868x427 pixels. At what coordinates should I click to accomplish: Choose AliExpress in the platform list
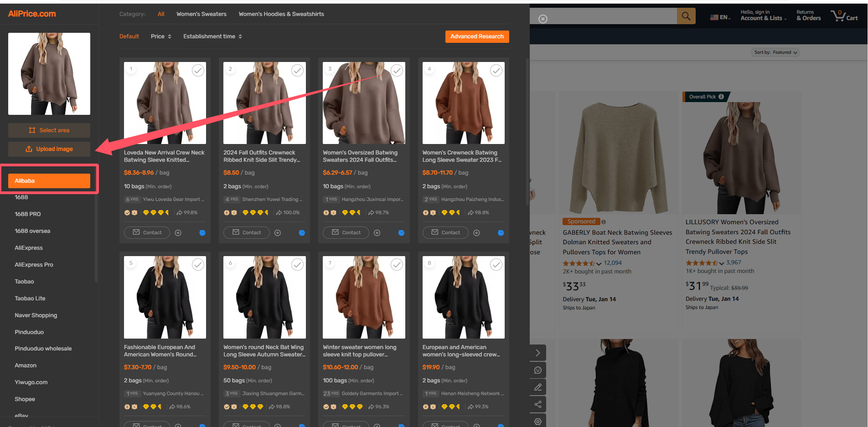click(x=29, y=248)
